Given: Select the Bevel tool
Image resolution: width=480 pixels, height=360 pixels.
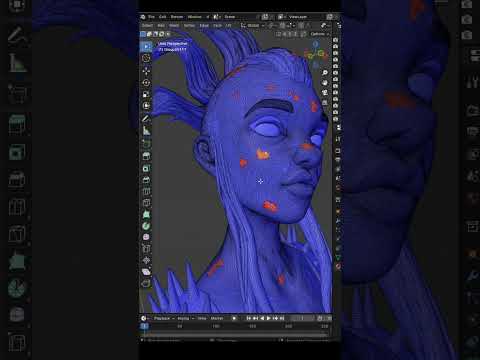Looking at the screenshot, I should tap(146, 180).
